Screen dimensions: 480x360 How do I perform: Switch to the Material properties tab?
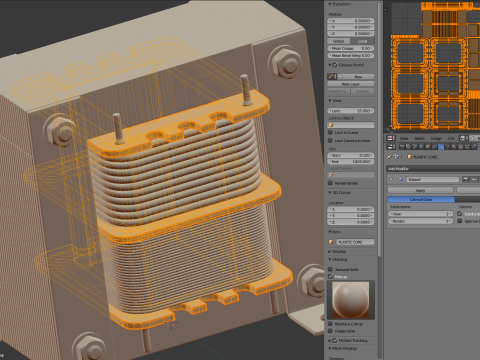click(x=454, y=146)
